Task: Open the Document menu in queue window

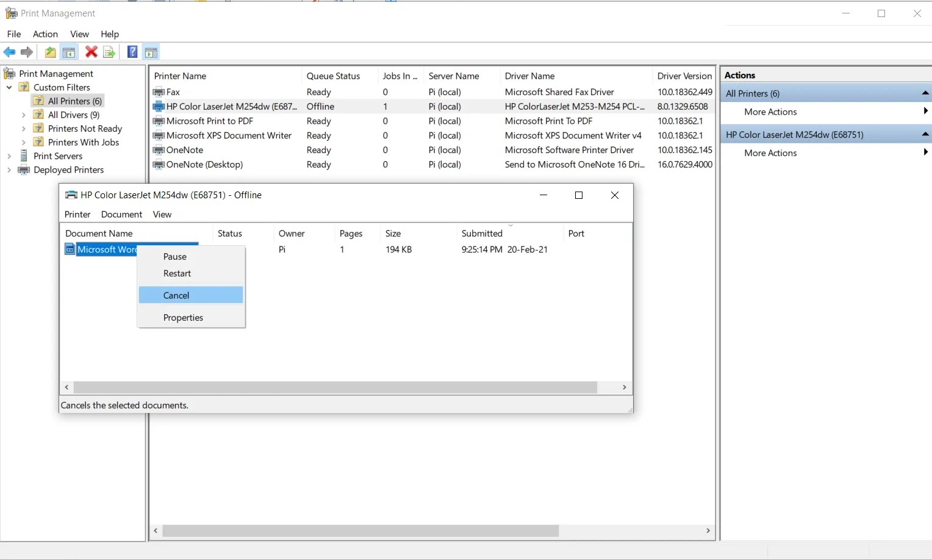Action: [121, 214]
